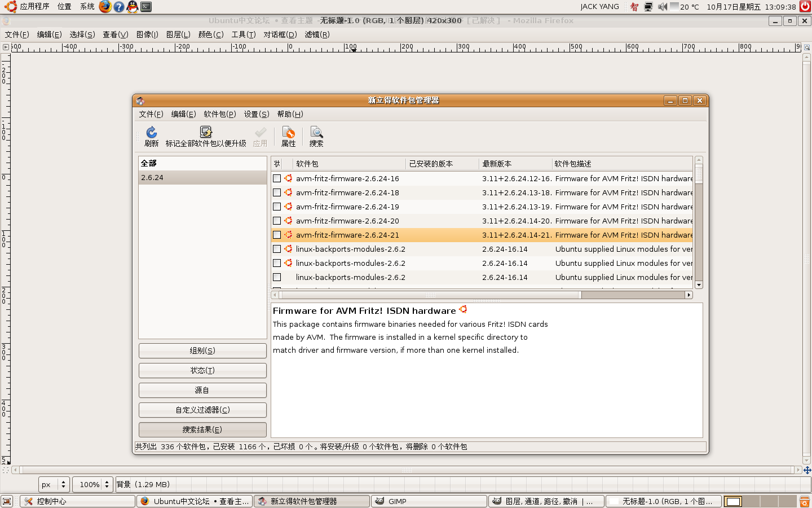The height and width of the screenshot is (508, 812).
Task: Open the volume control tray icon
Action: [663, 7]
